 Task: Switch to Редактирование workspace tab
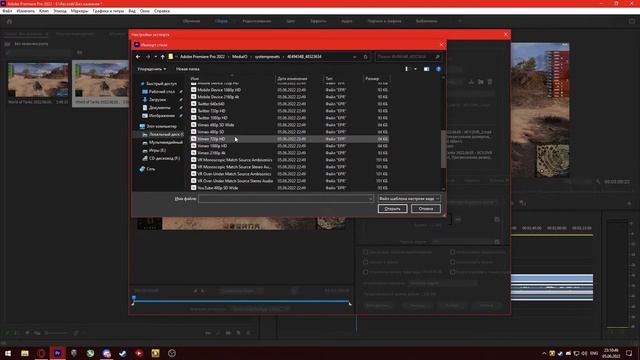pos(257,21)
